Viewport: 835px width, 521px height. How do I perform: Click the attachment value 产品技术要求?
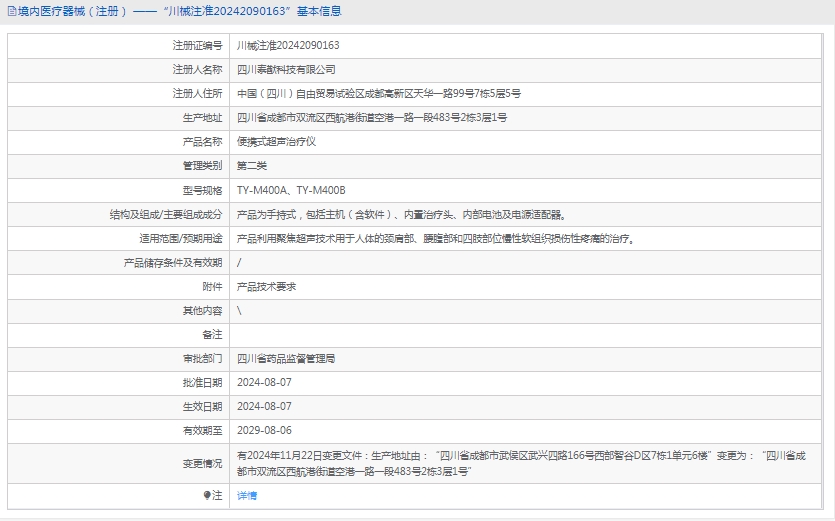266,286
